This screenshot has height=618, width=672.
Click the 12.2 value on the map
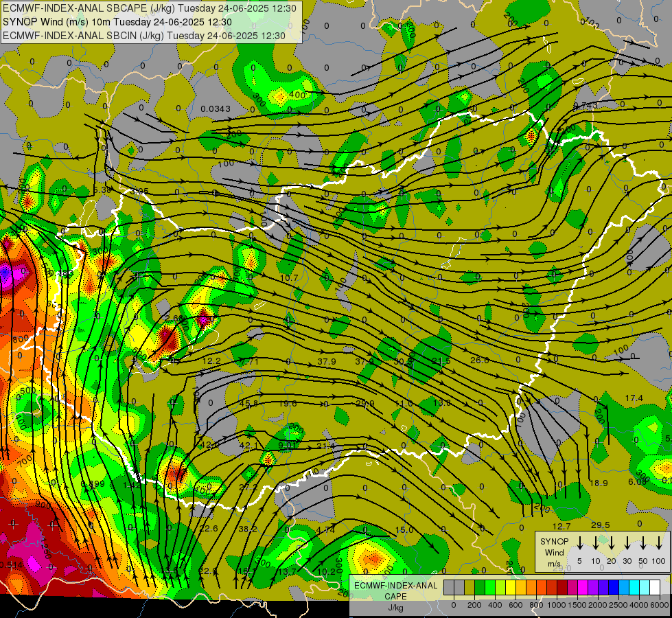pos(211,361)
